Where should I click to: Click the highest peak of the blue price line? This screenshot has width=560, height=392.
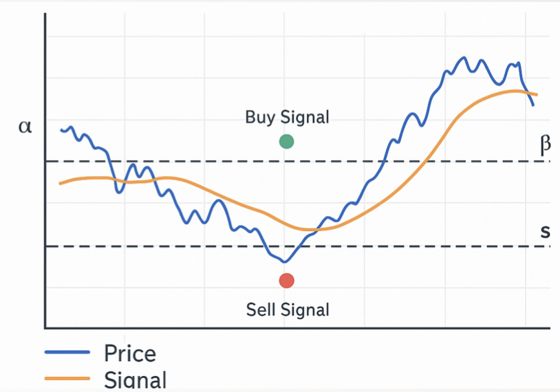[464, 58]
